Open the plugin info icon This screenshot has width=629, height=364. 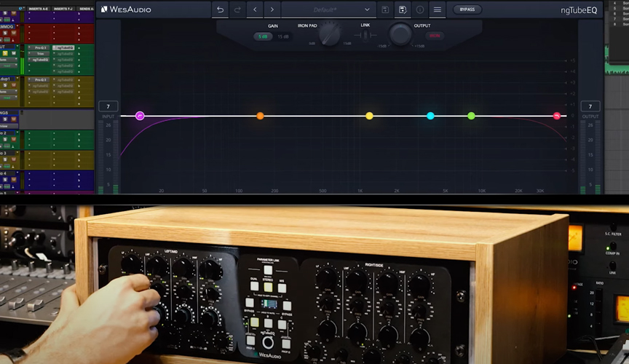tap(420, 9)
